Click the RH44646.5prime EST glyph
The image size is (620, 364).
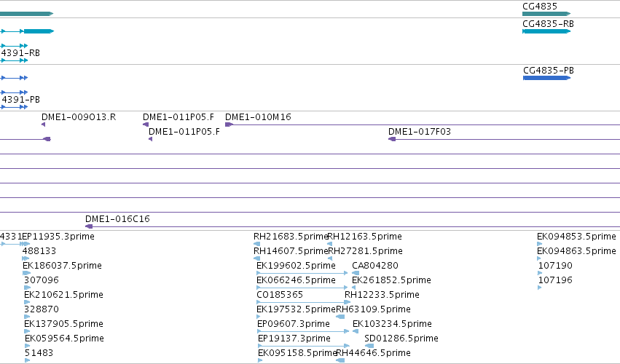340,360
